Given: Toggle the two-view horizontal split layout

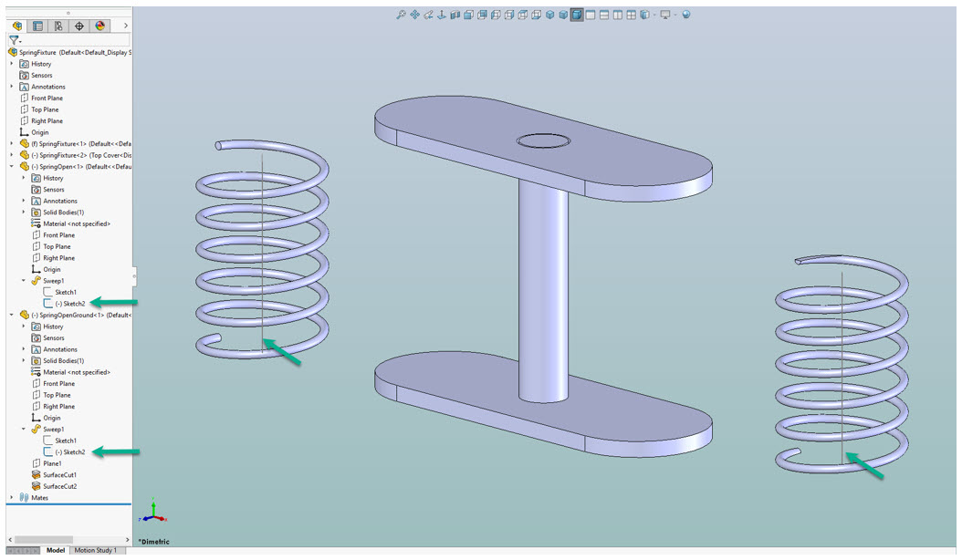Looking at the screenshot, I should pyautogui.click(x=604, y=15).
